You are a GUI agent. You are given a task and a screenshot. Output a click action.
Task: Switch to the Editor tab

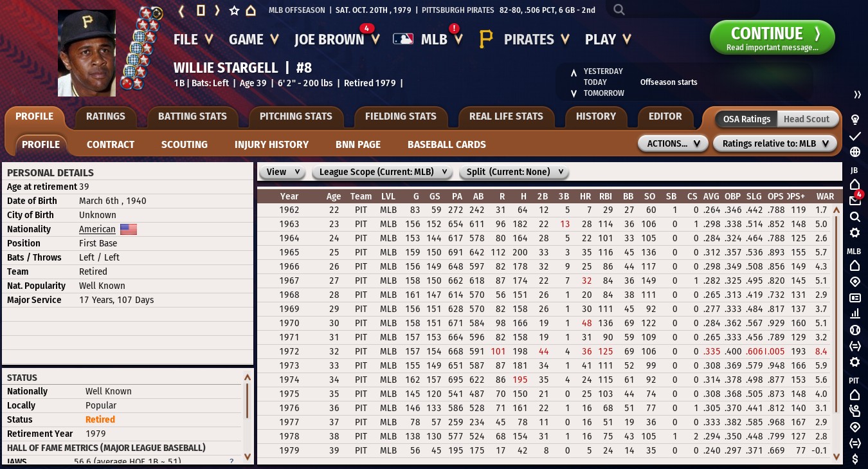point(665,116)
